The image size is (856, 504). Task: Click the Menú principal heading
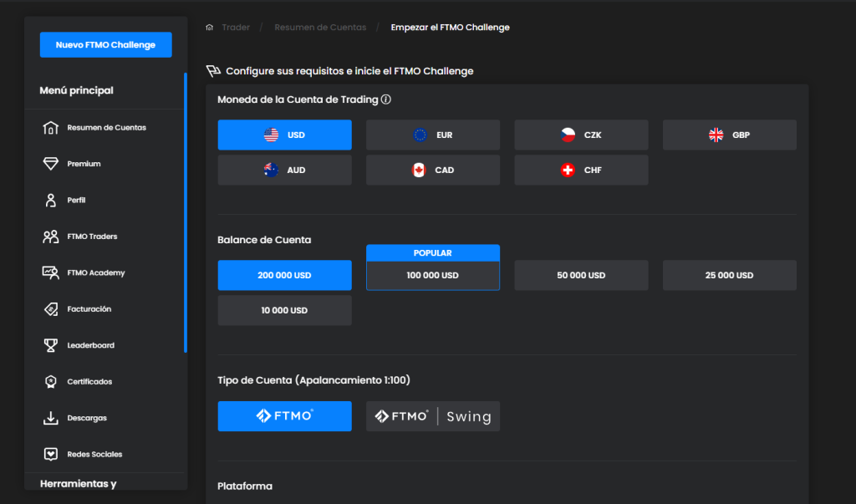pos(76,90)
